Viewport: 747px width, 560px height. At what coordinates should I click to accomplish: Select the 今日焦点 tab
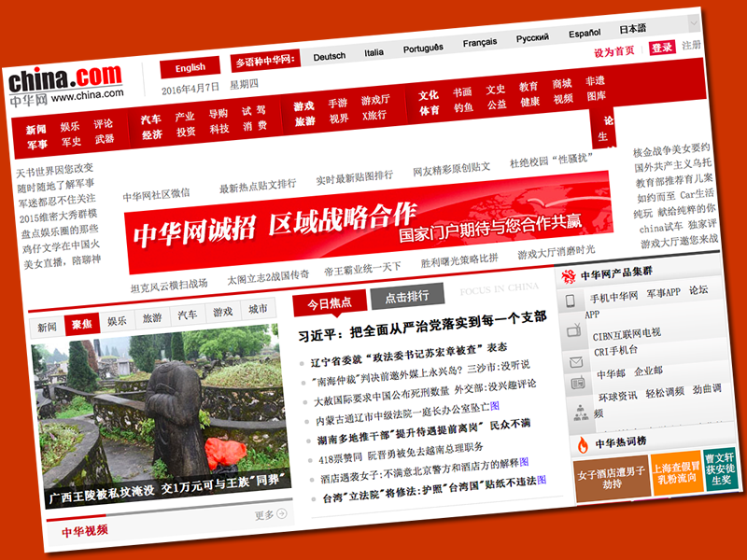click(330, 302)
